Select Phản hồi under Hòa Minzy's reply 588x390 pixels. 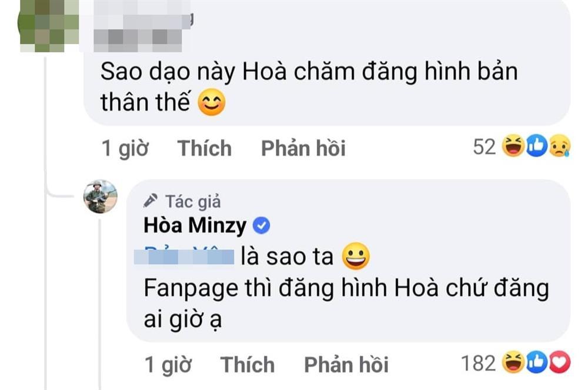coord(346,365)
